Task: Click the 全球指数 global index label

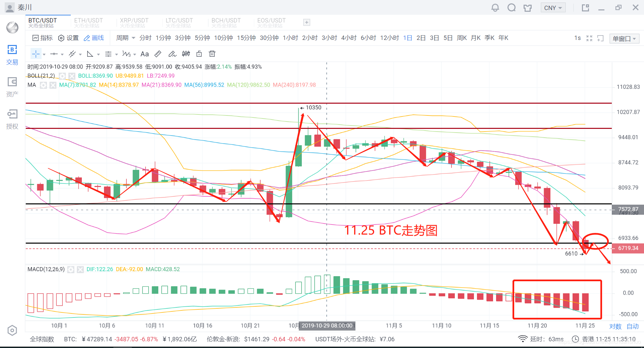Action: coord(42,339)
